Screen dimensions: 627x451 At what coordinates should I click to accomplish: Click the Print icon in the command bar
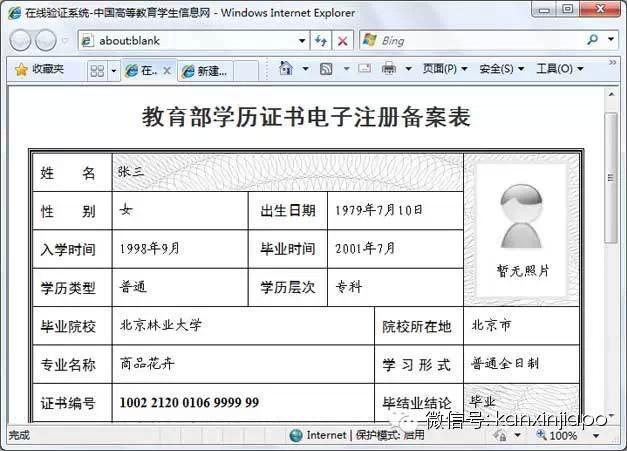click(389, 69)
